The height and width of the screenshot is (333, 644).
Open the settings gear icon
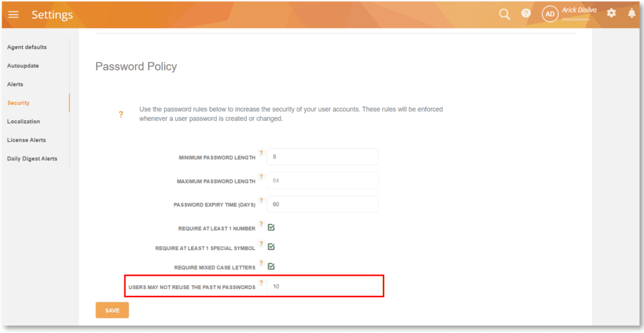[611, 13]
